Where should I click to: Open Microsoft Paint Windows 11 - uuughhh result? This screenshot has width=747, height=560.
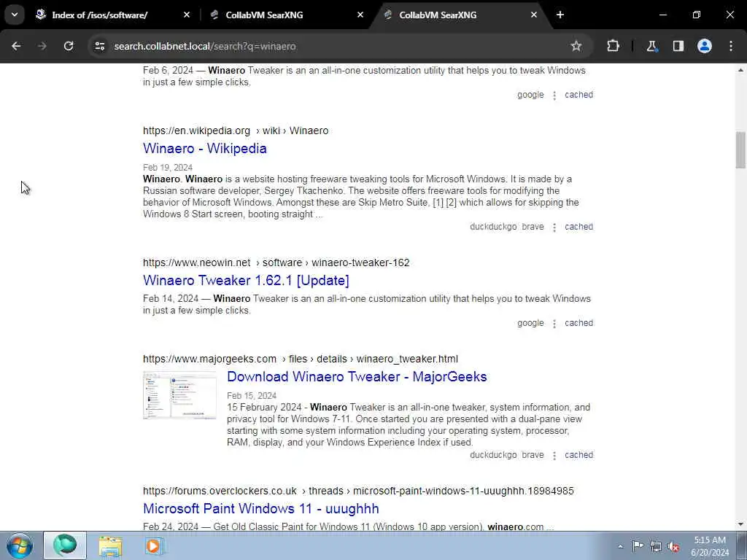[x=261, y=508]
